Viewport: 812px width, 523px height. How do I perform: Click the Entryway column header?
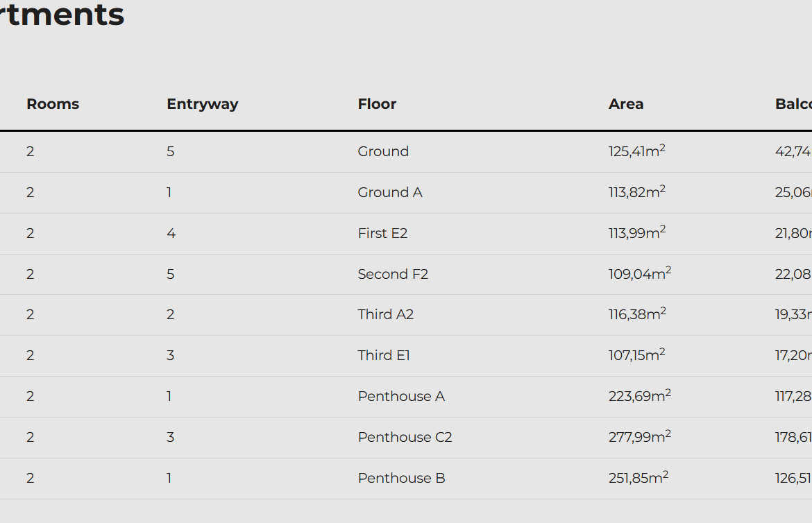[x=202, y=104]
